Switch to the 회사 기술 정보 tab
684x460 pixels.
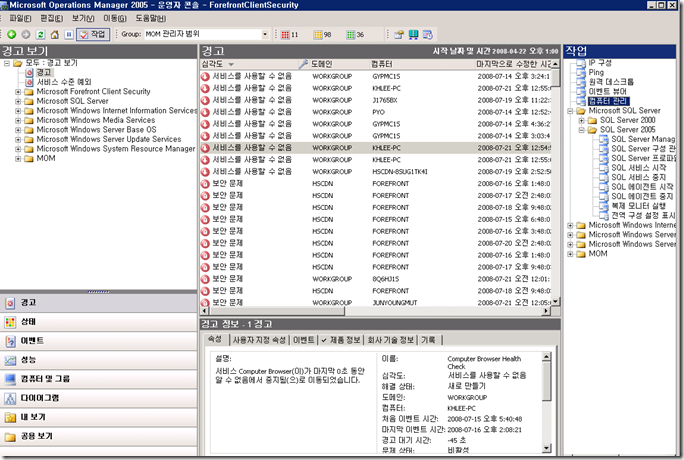(390, 340)
